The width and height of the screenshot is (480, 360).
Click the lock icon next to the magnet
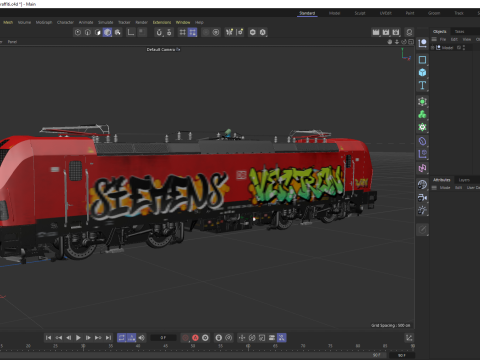tap(169, 32)
